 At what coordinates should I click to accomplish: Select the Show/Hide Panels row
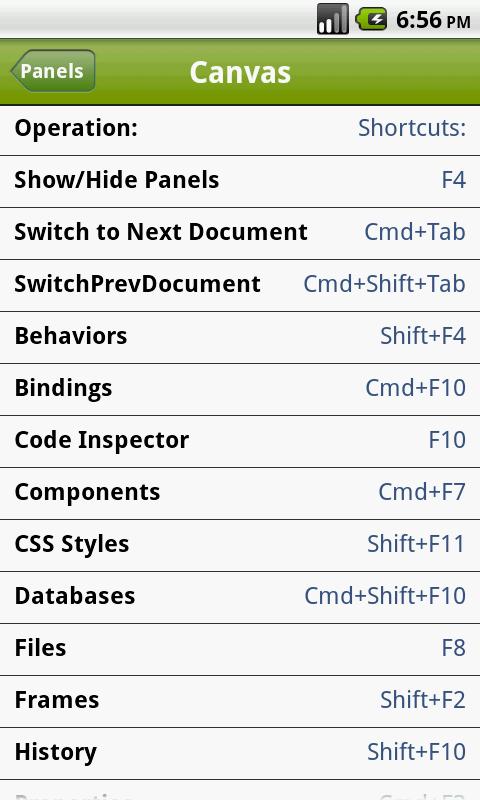pos(240,181)
